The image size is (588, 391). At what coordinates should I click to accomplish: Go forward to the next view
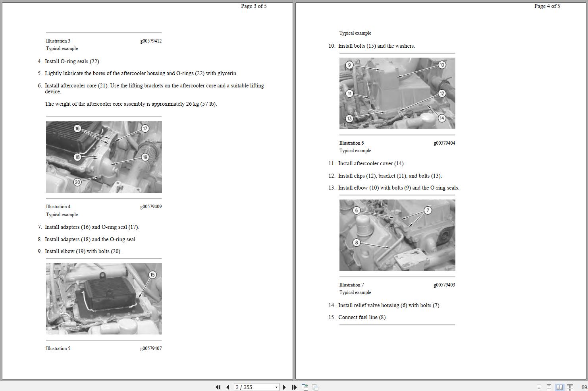[315, 387]
